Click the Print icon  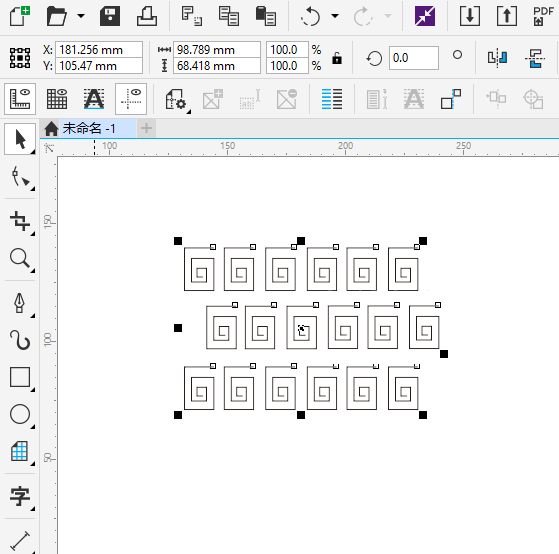coord(147,16)
